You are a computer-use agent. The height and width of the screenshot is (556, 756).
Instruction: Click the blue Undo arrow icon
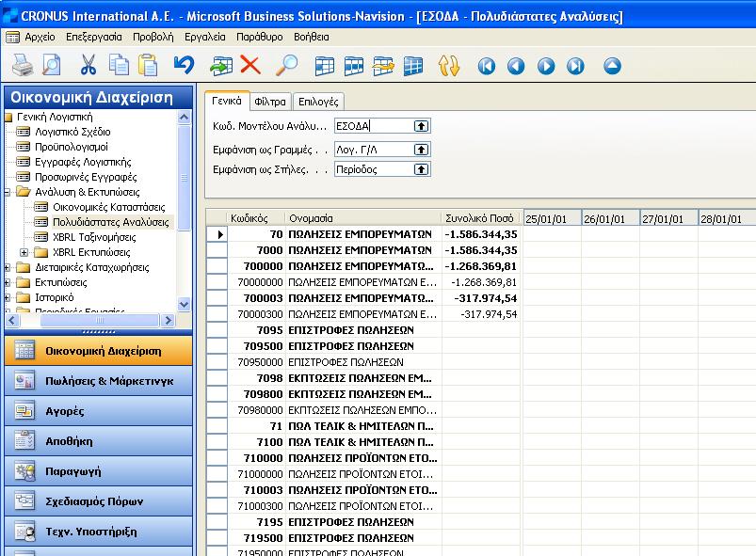(185, 65)
